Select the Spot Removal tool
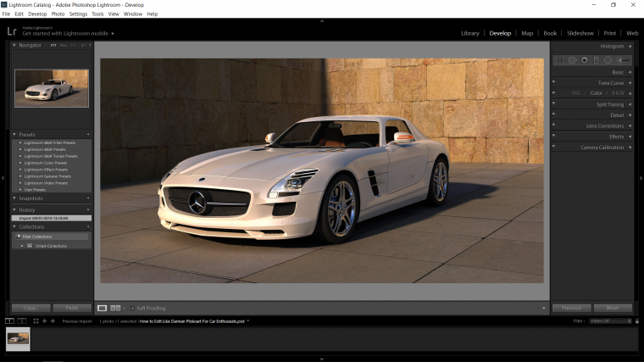 coord(572,60)
